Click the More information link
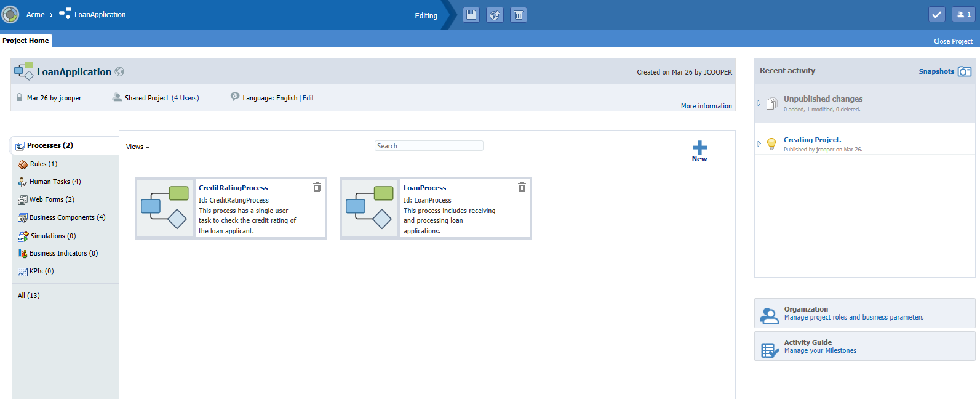This screenshot has width=980, height=399. [x=706, y=106]
